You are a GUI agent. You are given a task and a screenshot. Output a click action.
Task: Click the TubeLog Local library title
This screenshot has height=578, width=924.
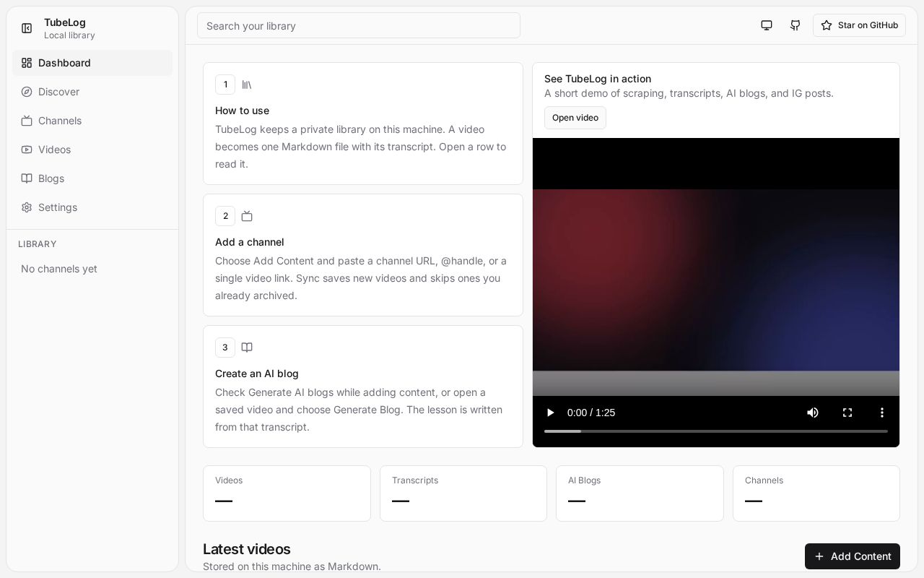(x=69, y=28)
